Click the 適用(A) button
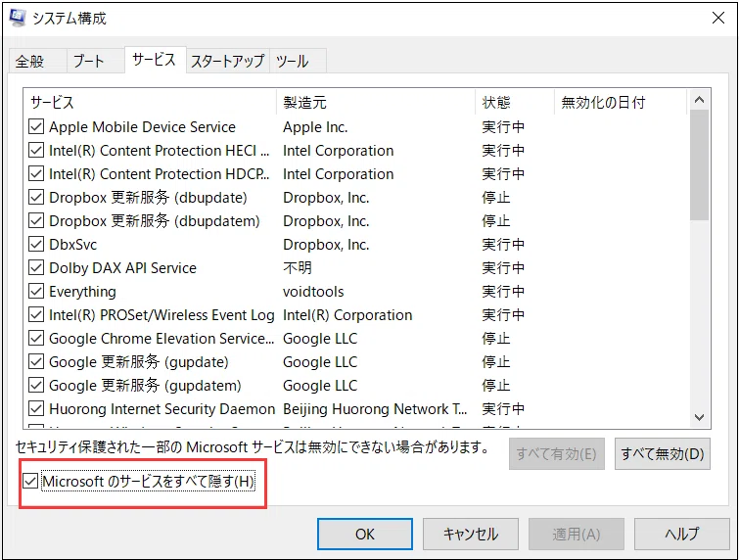Screen dimensions: 739x560 click(577, 535)
